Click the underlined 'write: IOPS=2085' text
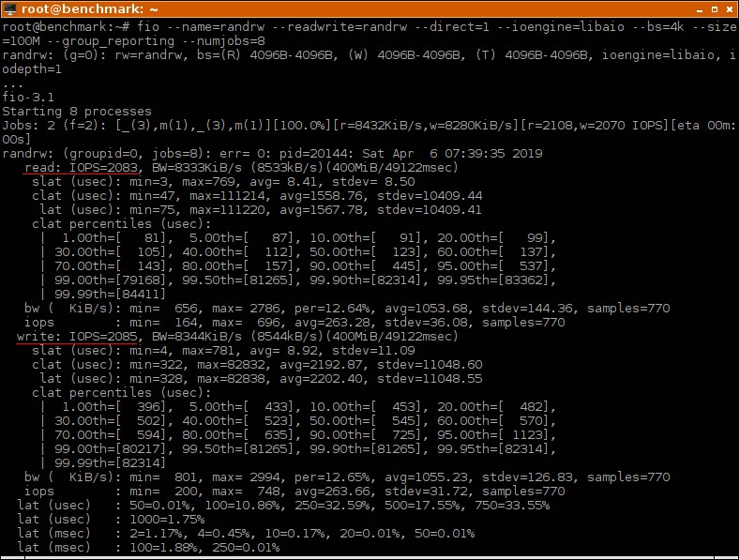 point(77,337)
